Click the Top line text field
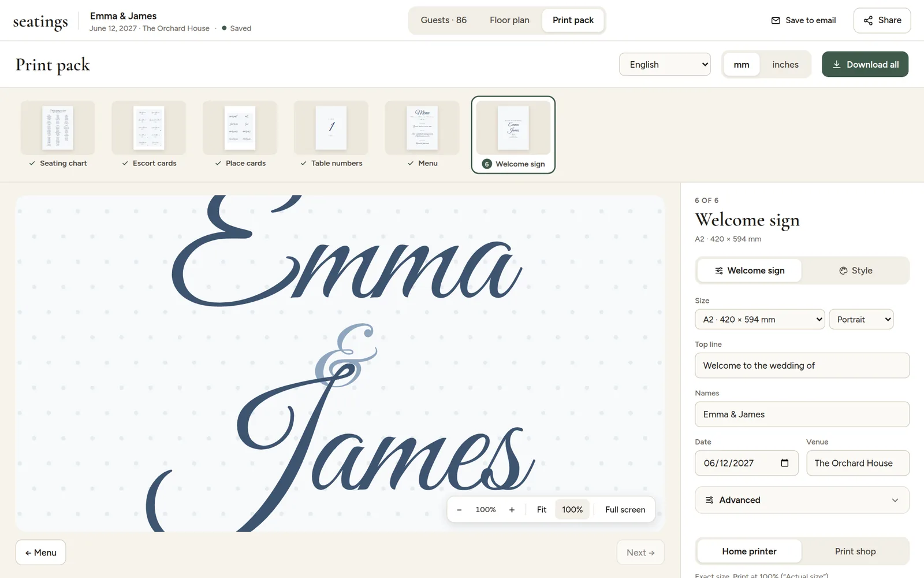Image resolution: width=924 pixels, height=578 pixels. [802, 365]
